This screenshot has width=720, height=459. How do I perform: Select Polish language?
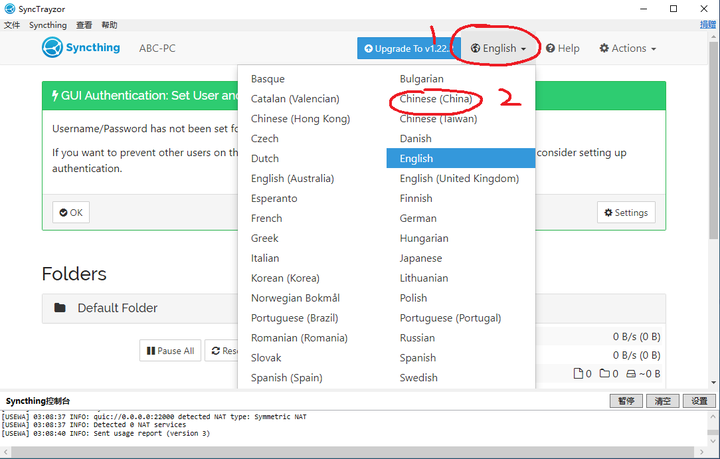click(x=413, y=298)
